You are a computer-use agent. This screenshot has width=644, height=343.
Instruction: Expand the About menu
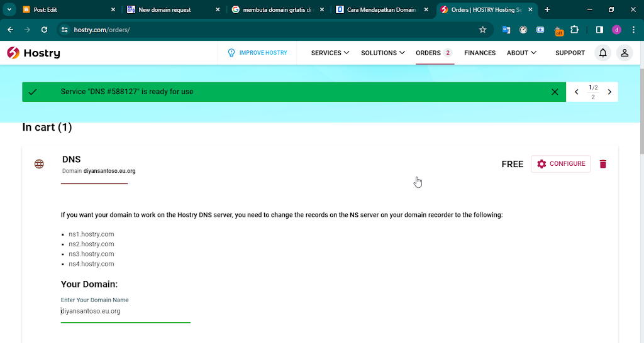tap(521, 53)
